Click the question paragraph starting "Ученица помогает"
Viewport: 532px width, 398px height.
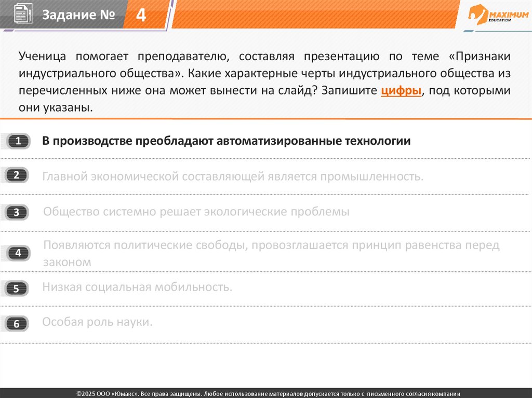click(x=264, y=81)
